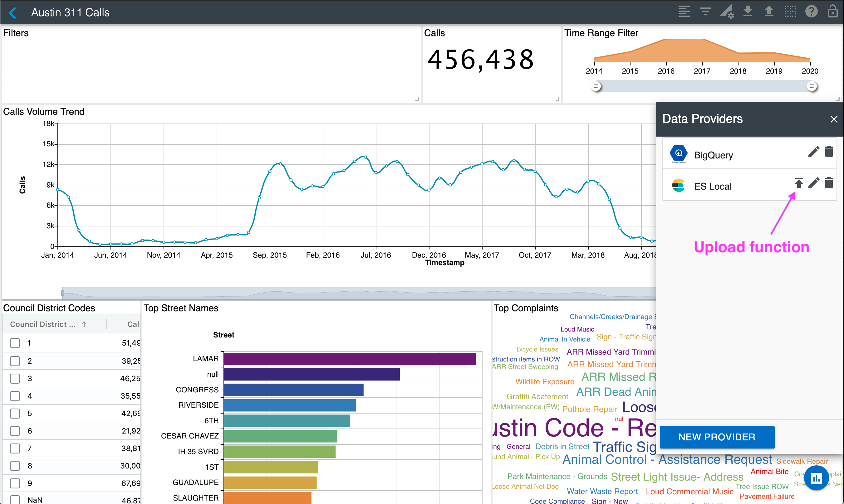Check the box for council district 1

pos(15,343)
